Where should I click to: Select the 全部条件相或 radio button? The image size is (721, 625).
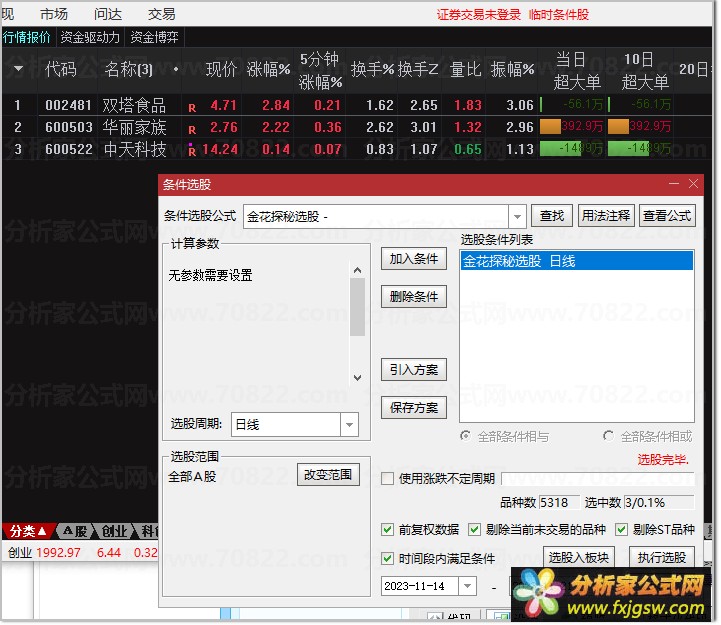pyautogui.click(x=608, y=436)
